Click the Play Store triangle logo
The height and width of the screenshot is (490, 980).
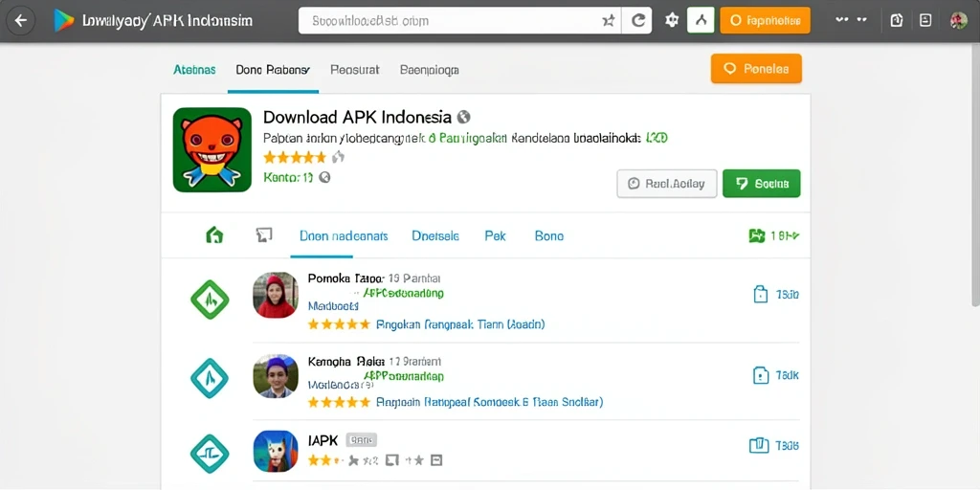click(x=64, y=21)
